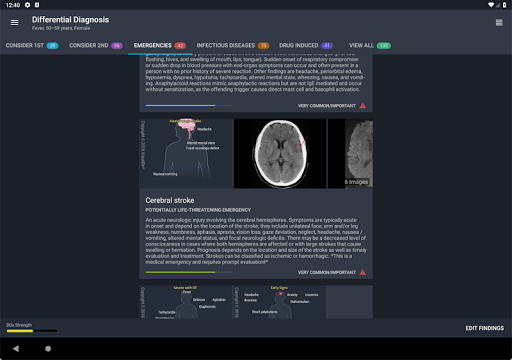Tap the Android home navigation button
This screenshot has width=512, height=360.
[48, 349]
